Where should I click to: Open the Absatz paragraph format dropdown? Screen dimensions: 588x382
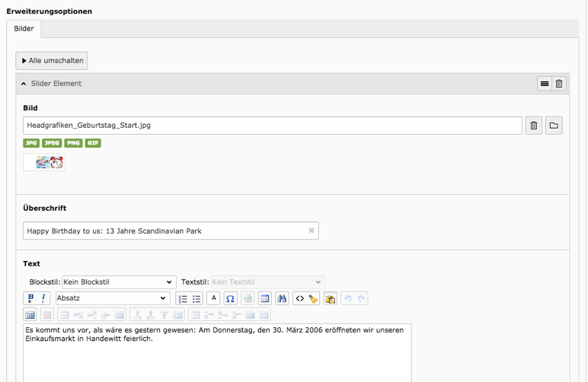coord(113,298)
